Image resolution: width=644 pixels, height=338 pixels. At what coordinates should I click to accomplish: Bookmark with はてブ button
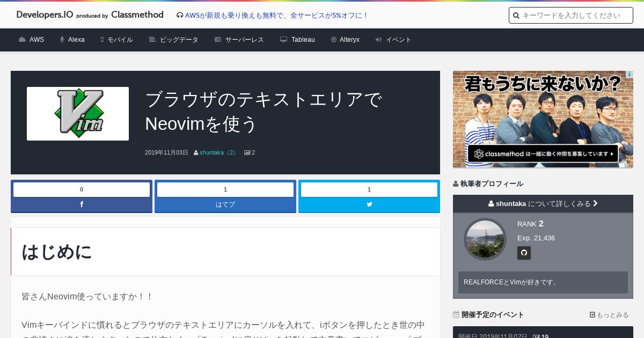pos(225,204)
